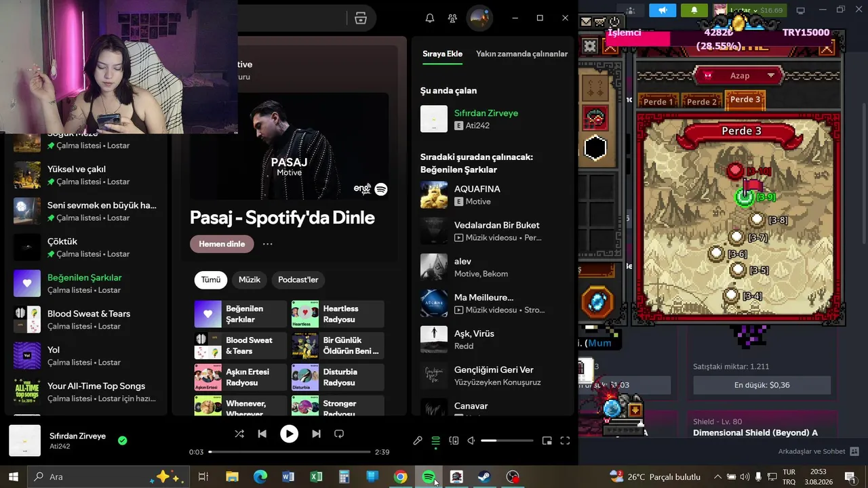The width and height of the screenshot is (868, 488).
Task: Open the Yol playlist in the sidebar
Action: pyautogui.click(x=86, y=356)
